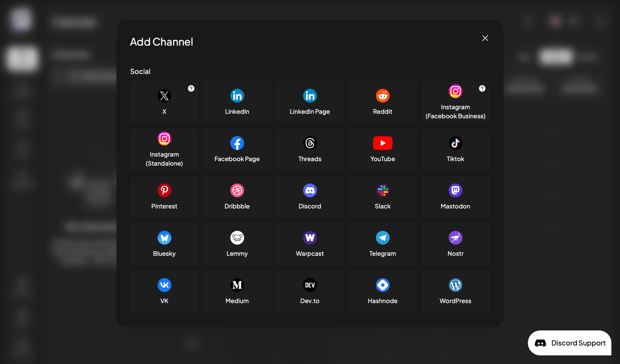Select the Pinterest channel
620x364 pixels.
[x=164, y=197]
